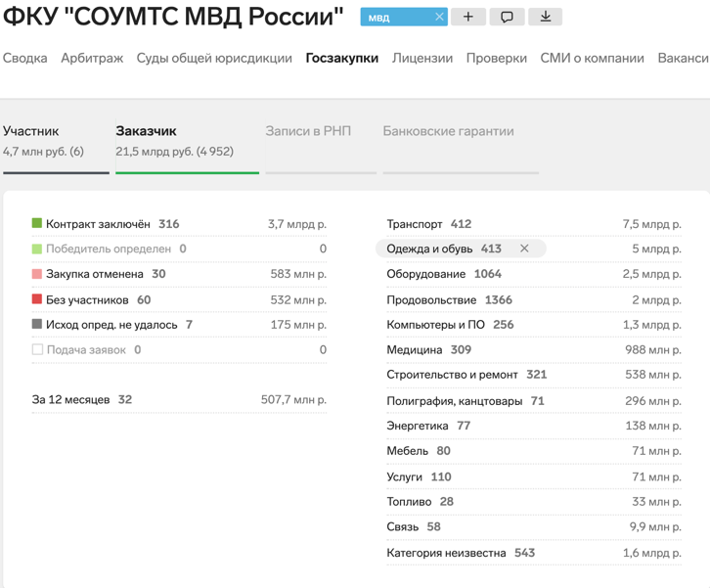Click the blue мвд tag label

[379, 18]
